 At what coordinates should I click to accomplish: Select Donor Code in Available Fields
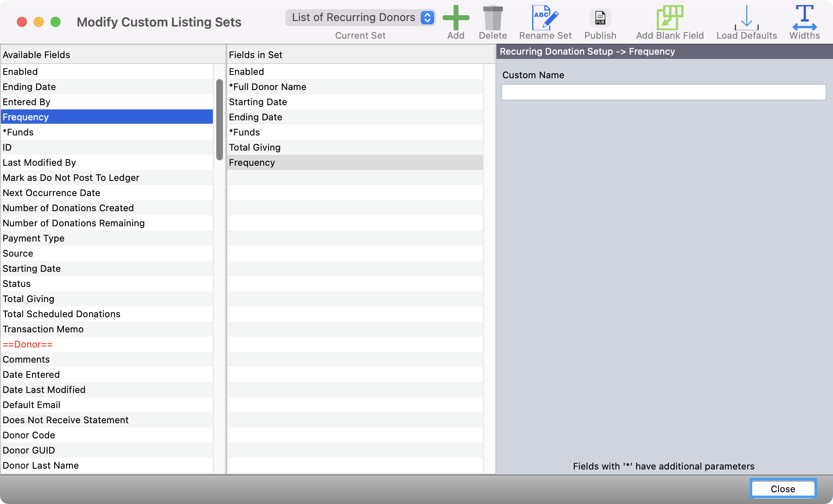[107, 435]
